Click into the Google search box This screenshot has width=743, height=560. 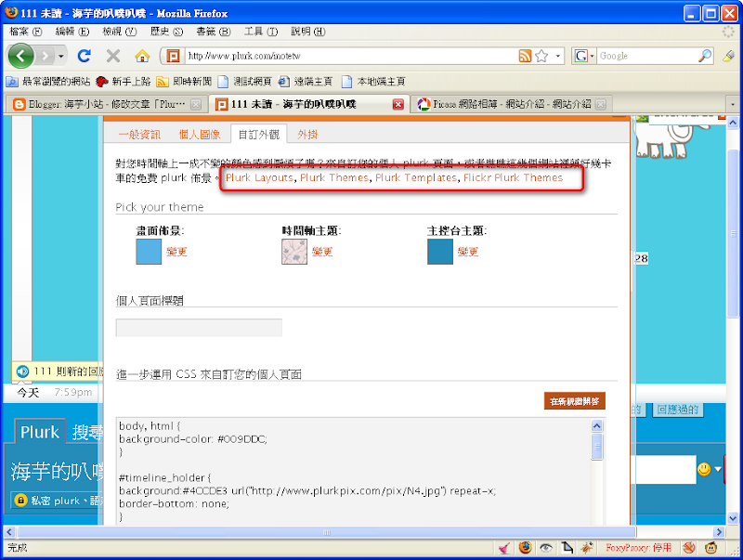[646, 56]
